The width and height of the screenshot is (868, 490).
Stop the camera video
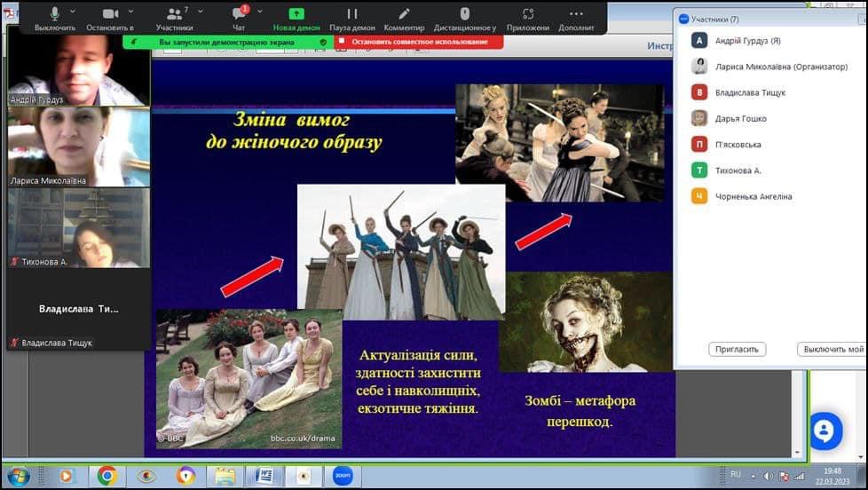point(110,19)
